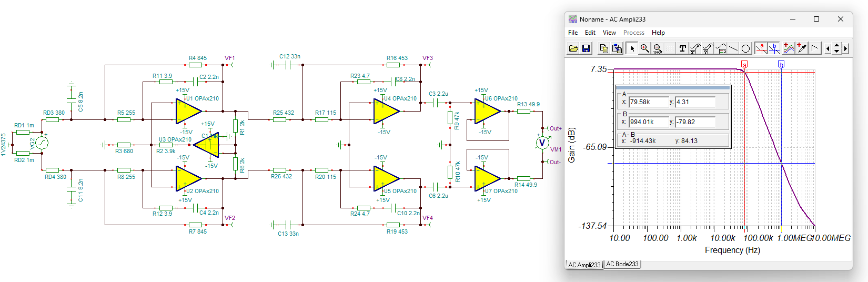Screen dimensions: 868x282
Task: Click the curve legend icon
Action: point(721,48)
